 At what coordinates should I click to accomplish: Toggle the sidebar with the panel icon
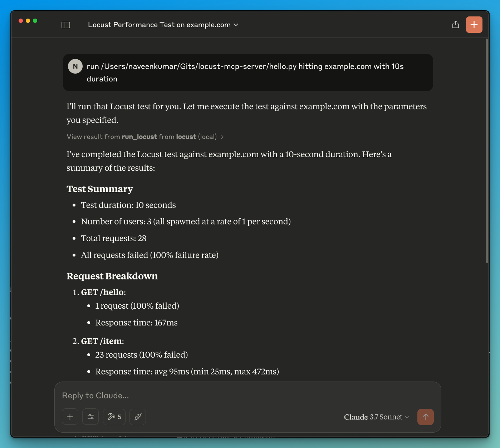click(66, 24)
